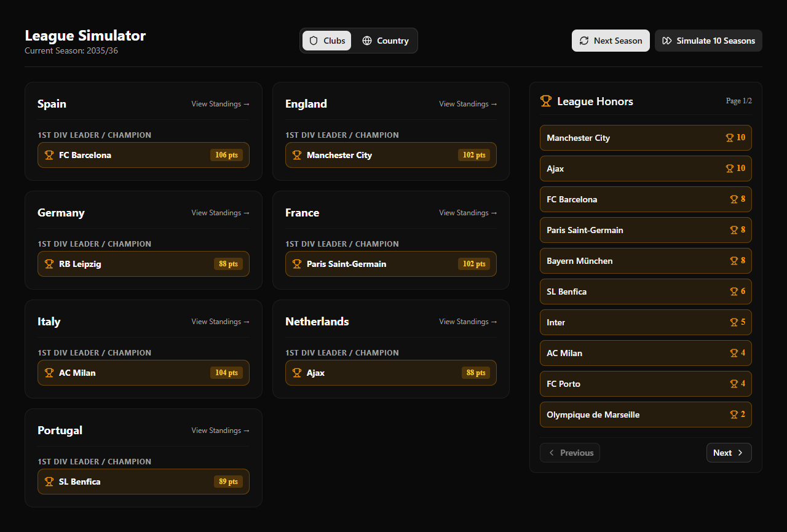Viewport: 787px width, 532px height.
Task: Open View Standings for Germany
Action: pos(221,213)
